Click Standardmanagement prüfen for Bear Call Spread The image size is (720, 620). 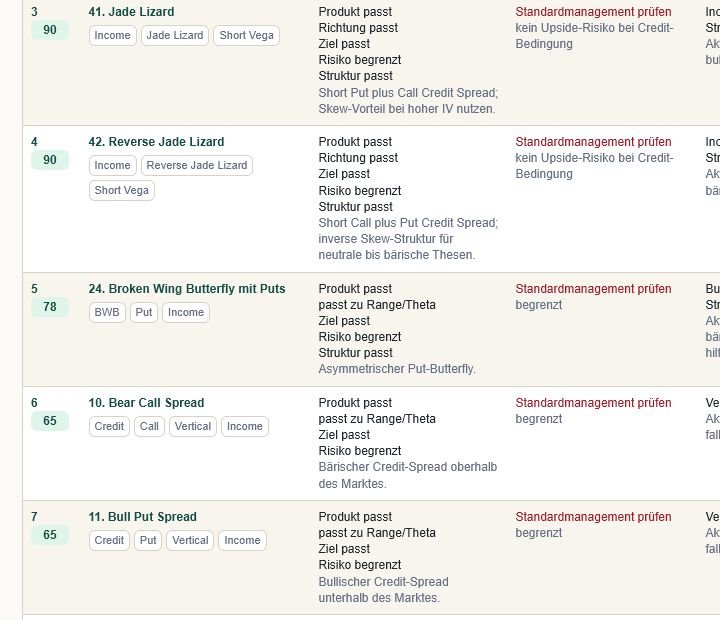pyautogui.click(x=593, y=402)
